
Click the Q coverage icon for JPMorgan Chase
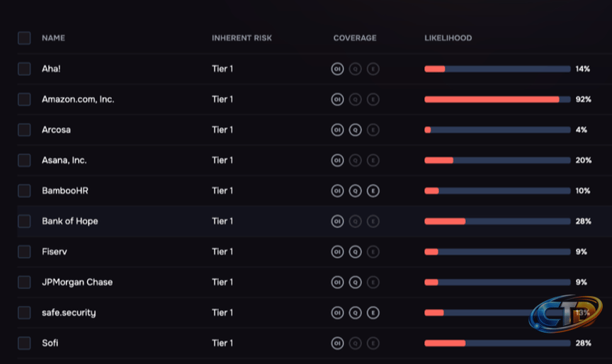[x=355, y=282]
